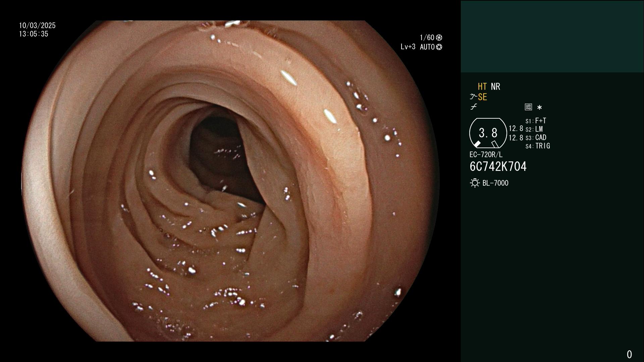The image size is (644, 362).
Task: Click the shutter speed value 1/60
Action: [427, 38]
